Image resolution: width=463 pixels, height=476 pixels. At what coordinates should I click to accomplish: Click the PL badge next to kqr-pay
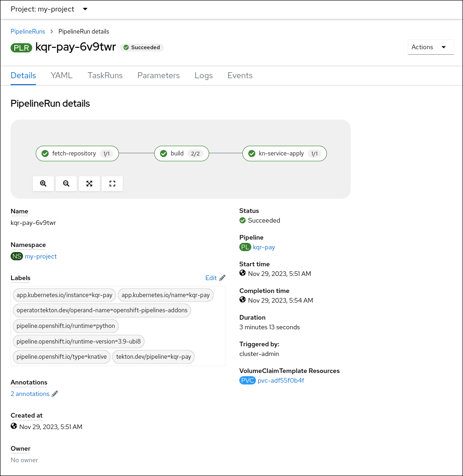click(x=245, y=247)
